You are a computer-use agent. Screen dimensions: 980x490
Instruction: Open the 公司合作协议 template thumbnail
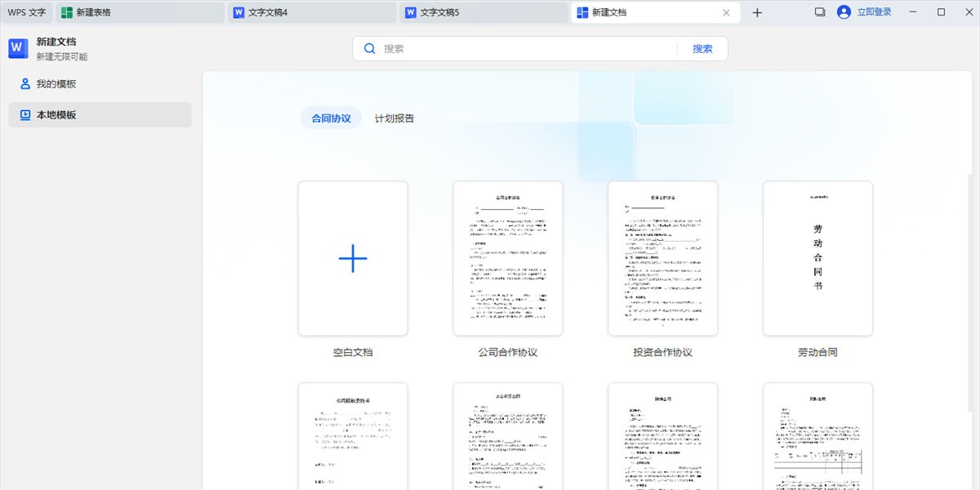pyautogui.click(x=508, y=258)
